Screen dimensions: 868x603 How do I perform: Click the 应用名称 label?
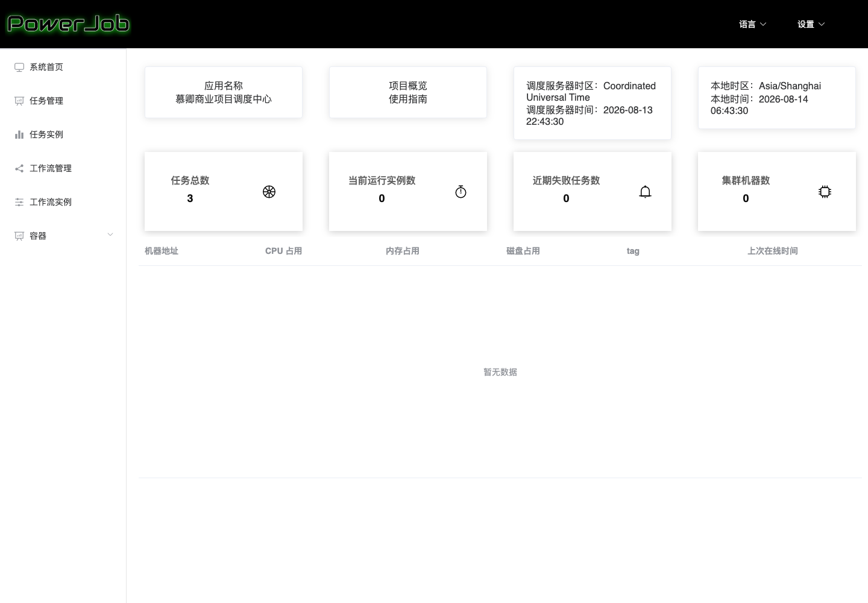(x=224, y=86)
